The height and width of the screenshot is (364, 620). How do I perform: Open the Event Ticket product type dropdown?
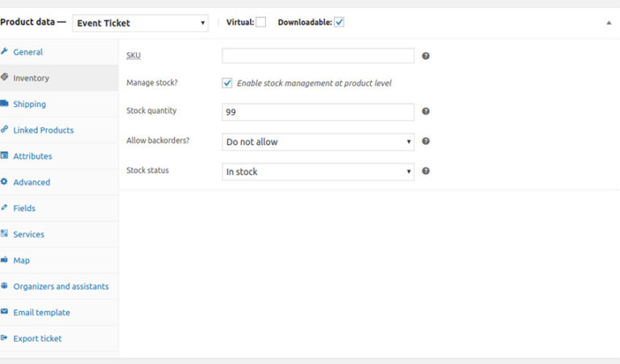click(x=140, y=23)
